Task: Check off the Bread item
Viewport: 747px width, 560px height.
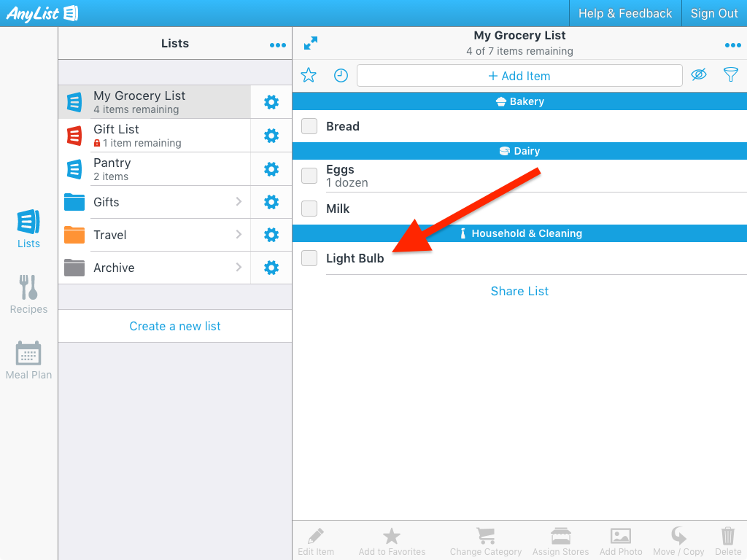Action: [x=309, y=126]
